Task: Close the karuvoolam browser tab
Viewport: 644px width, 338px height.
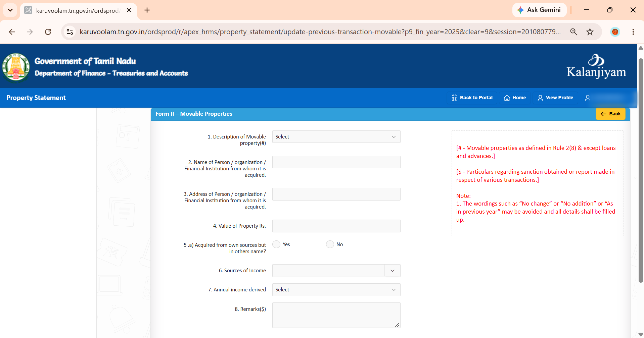Action: tap(129, 10)
